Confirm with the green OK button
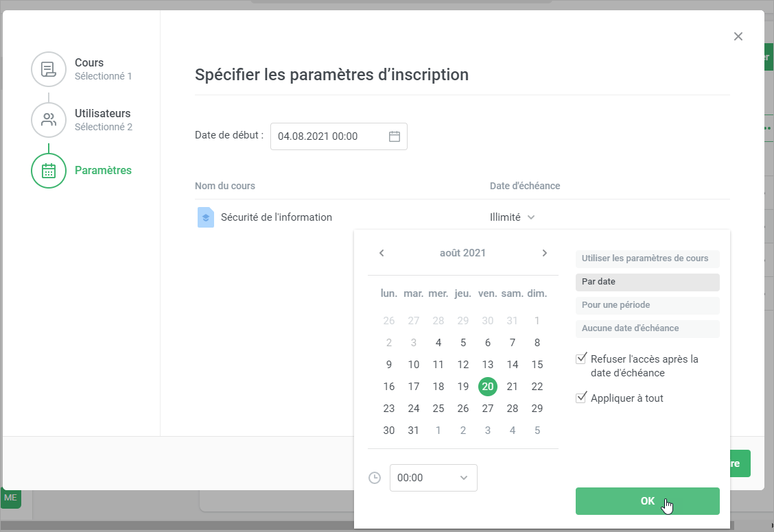This screenshot has height=532, width=774. 647,501
